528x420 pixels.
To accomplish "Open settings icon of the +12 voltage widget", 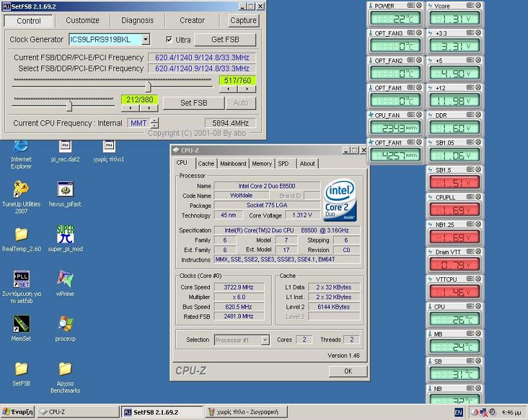I will click(471, 87).
